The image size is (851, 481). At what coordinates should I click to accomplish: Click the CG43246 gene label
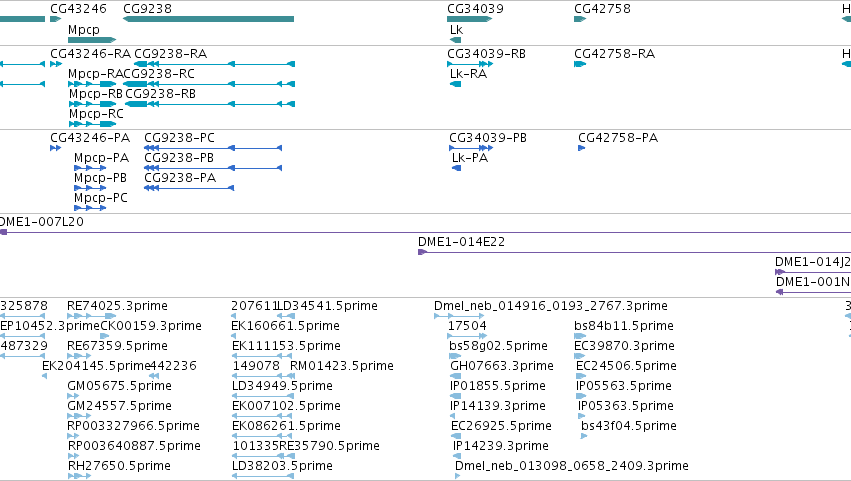pos(78,9)
